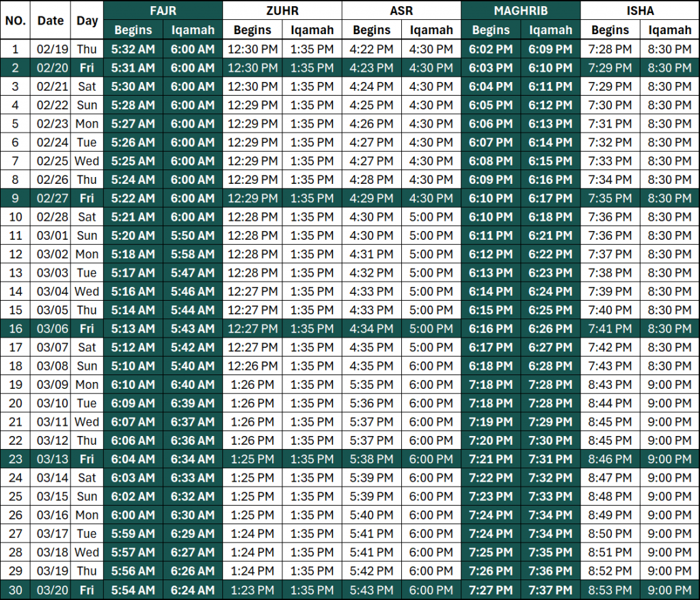Click the Zuhr Begins time 1:23 PM

pyautogui.click(x=252, y=589)
